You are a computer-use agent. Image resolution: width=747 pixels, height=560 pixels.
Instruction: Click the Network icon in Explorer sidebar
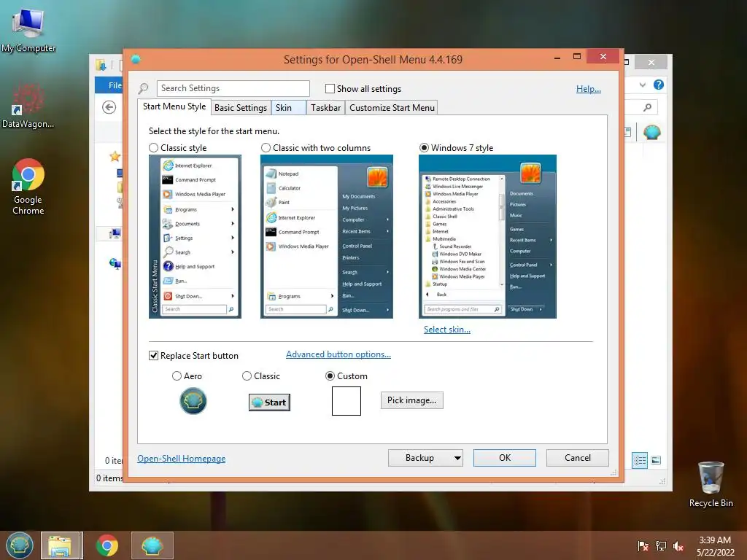click(x=115, y=262)
